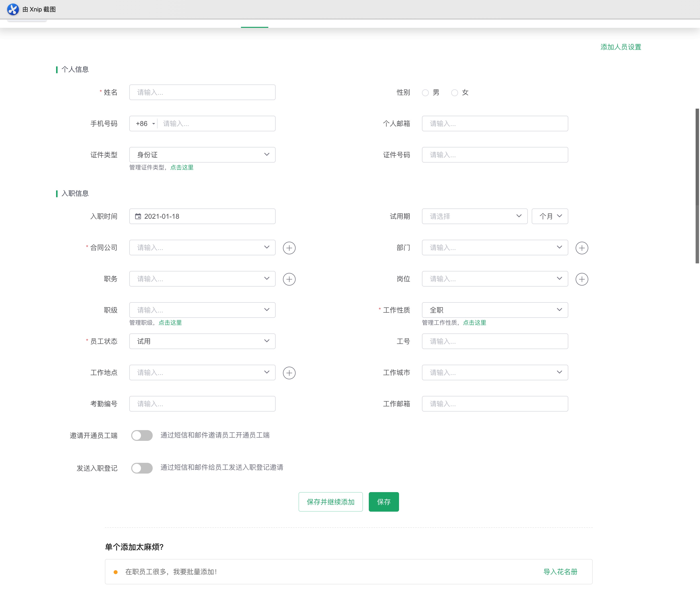
Task: Turn on the 发送入职登记 switch
Action: pos(142,468)
